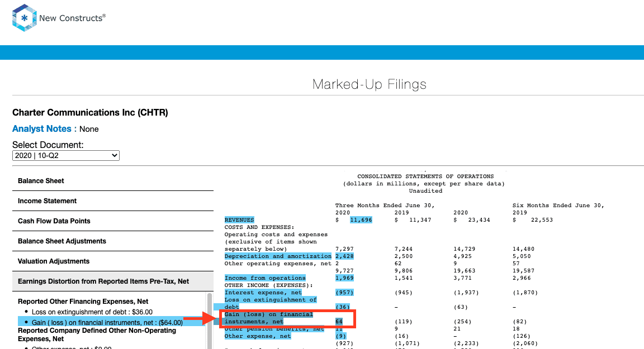The height and width of the screenshot is (349, 644).
Task: Open the Cash Flow Data Points section
Action: (113, 221)
